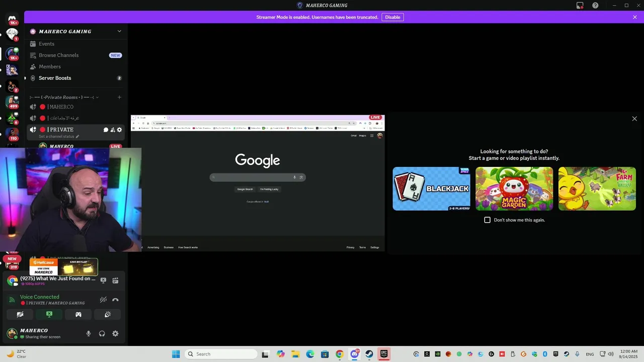Click the Google search box in stream
644x362 pixels.
pyautogui.click(x=258, y=177)
